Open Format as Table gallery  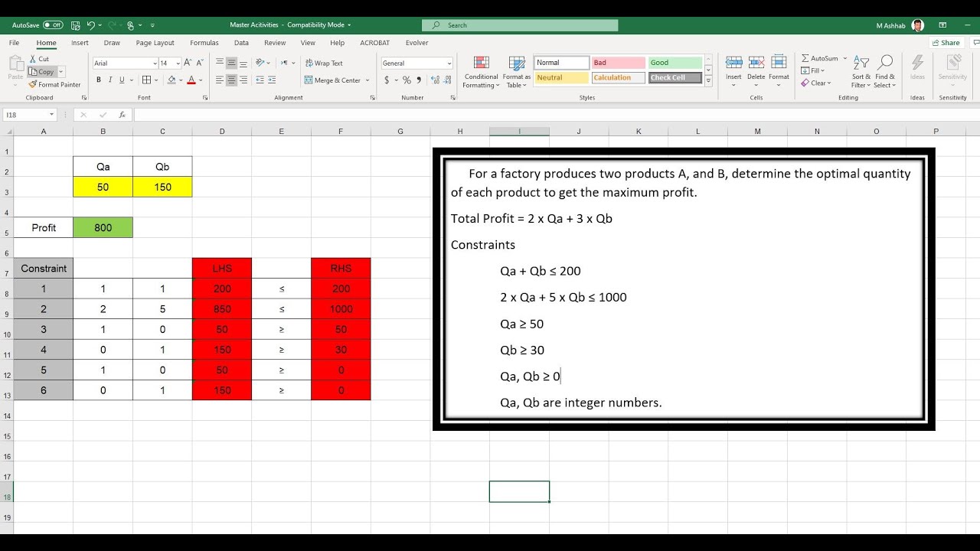tap(517, 73)
